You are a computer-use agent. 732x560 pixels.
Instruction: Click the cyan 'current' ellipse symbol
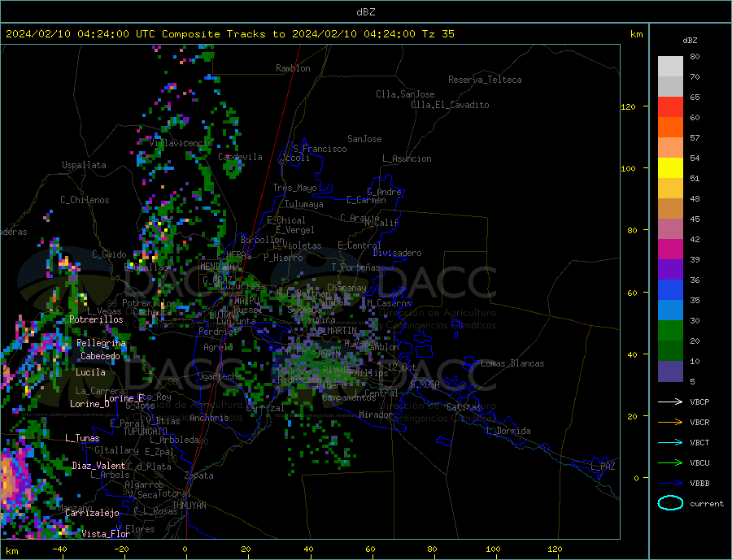click(670, 503)
